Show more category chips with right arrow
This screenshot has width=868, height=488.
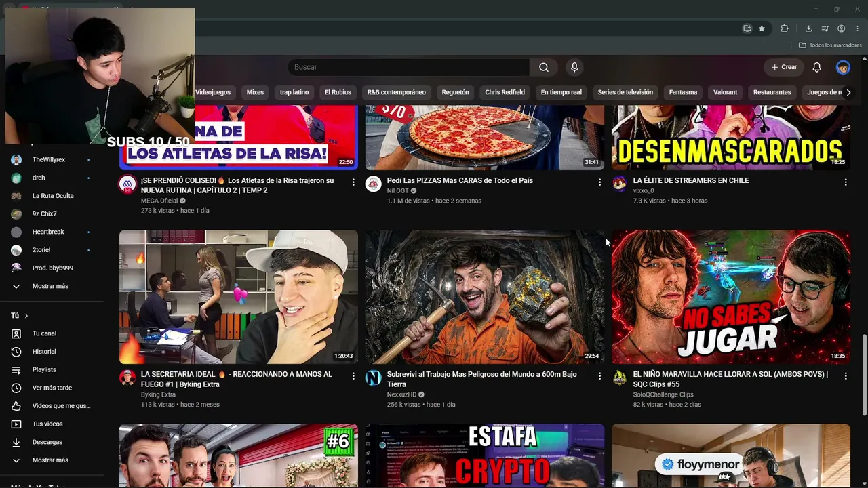(x=848, y=92)
